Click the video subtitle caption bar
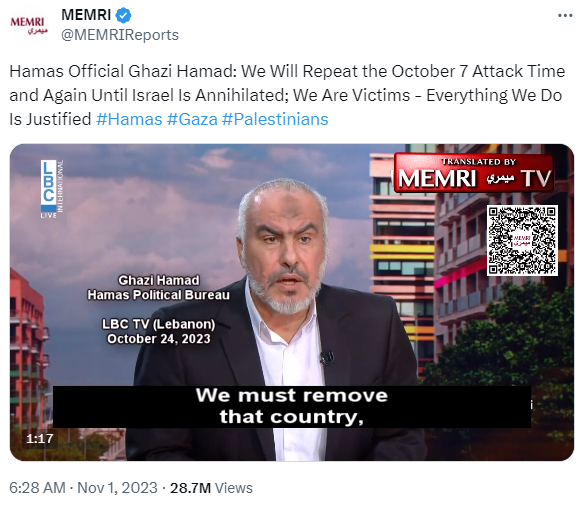588x508 pixels. point(292,406)
